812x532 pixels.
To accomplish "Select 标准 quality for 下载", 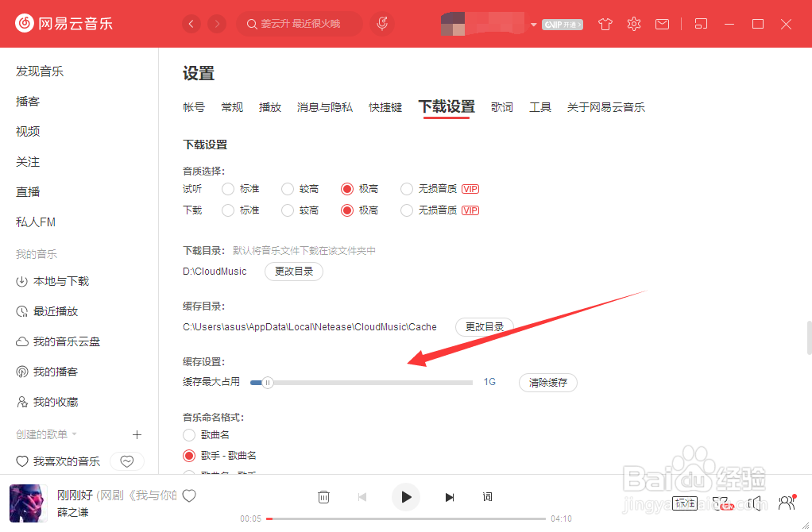I will coord(228,210).
